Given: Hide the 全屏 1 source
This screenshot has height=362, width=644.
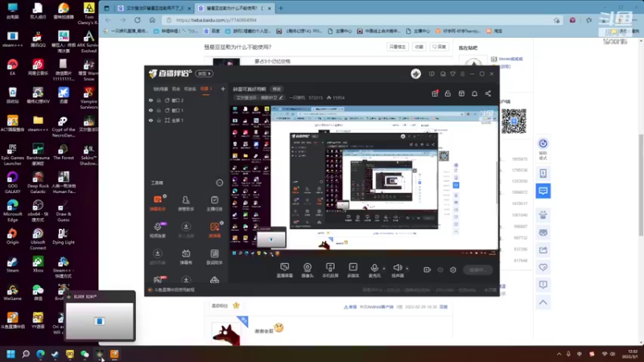Looking at the screenshot, I should pos(151,120).
